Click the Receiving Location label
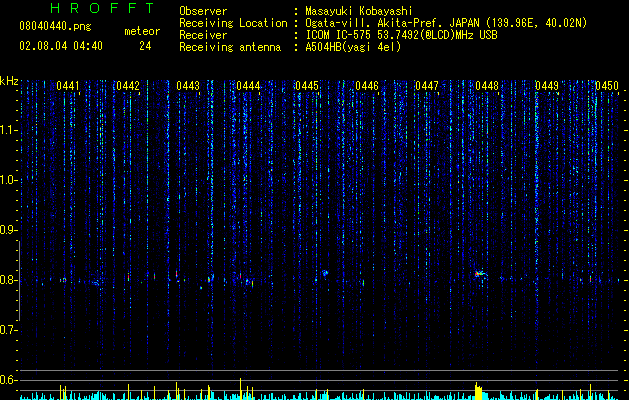Image resolution: width=629 pixels, height=400 pixels. coord(233,23)
